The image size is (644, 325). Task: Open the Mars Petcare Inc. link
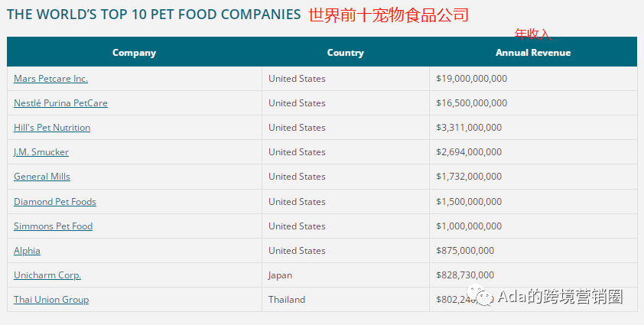[51, 79]
